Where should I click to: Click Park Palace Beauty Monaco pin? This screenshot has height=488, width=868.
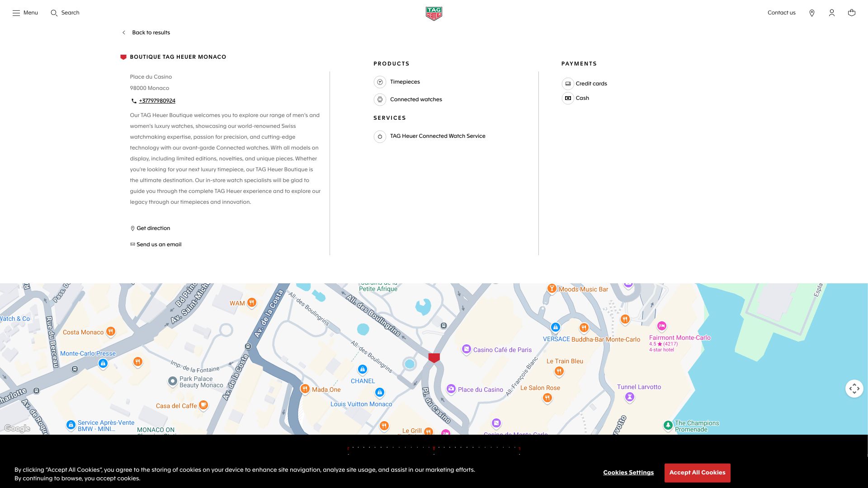(x=173, y=381)
